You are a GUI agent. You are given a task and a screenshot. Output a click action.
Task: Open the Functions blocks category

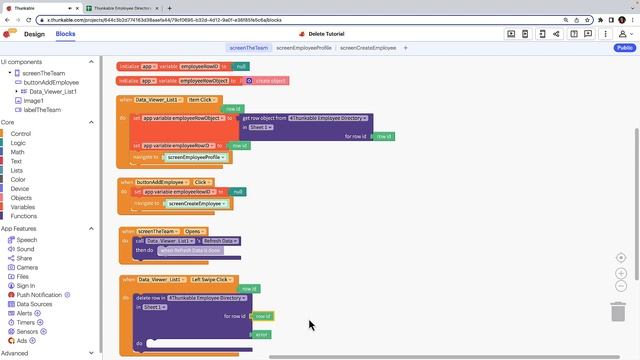[x=23, y=216]
